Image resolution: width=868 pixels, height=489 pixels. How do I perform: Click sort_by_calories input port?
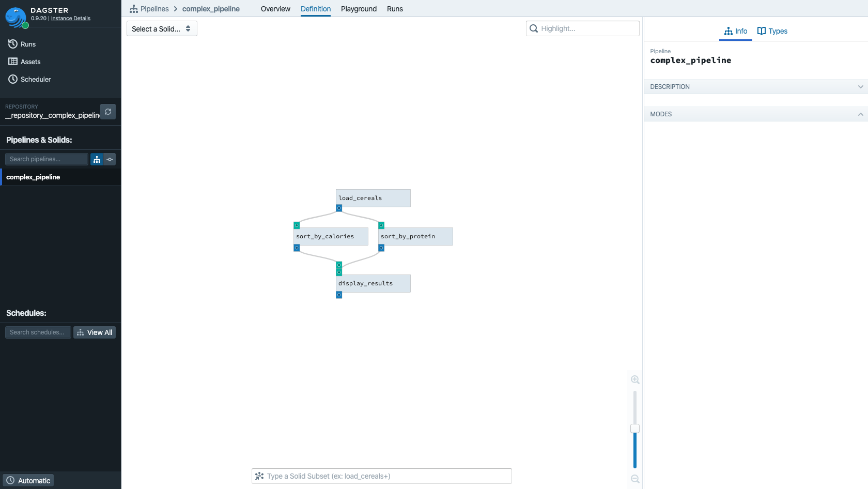[x=297, y=225]
